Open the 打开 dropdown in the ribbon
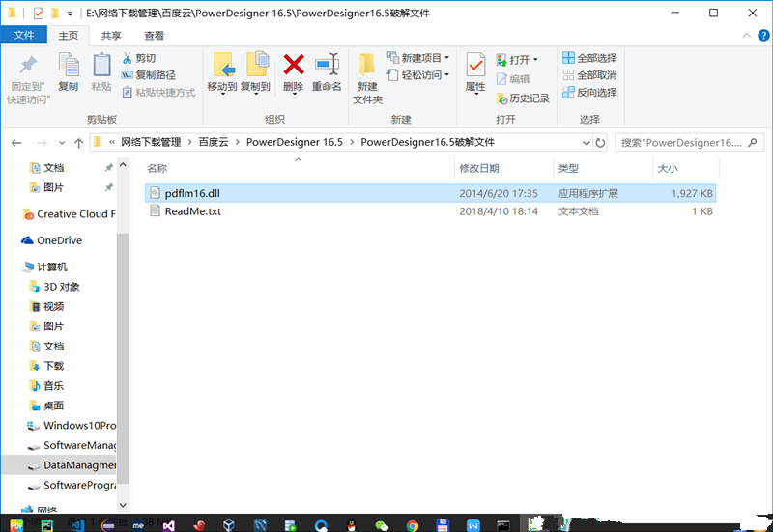Image resolution: width=773 pixels, height=532 pixels. pos(517,60)
